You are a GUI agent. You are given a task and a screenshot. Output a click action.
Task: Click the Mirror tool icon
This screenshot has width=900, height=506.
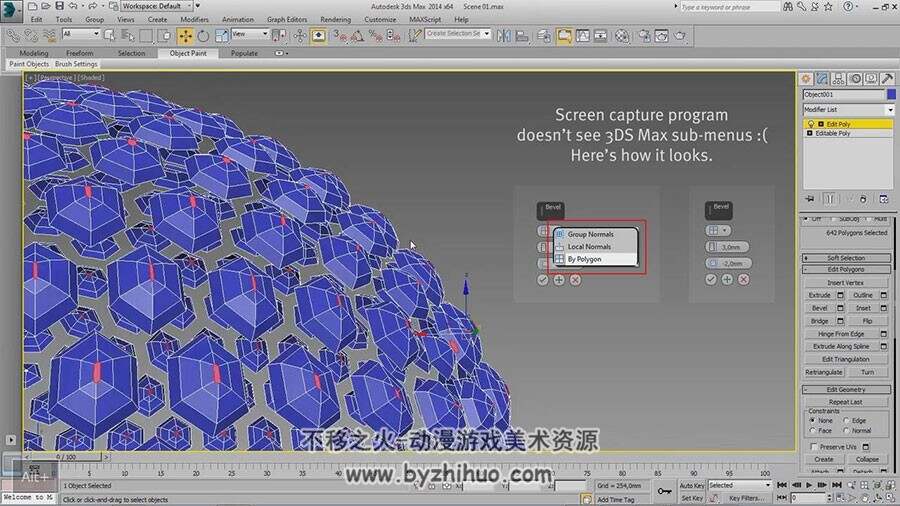coord(503,36)
